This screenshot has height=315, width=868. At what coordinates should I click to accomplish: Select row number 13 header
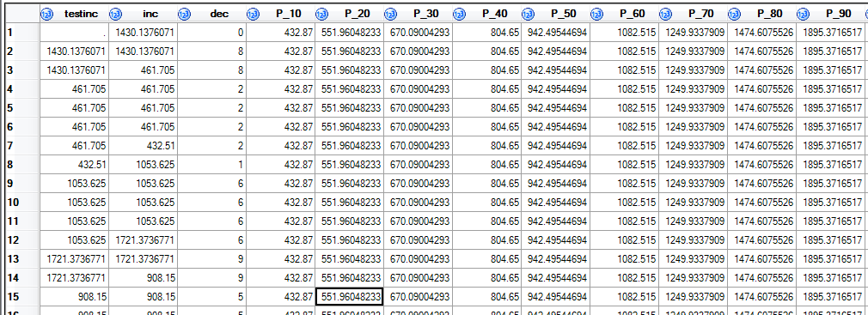(21, 258)
